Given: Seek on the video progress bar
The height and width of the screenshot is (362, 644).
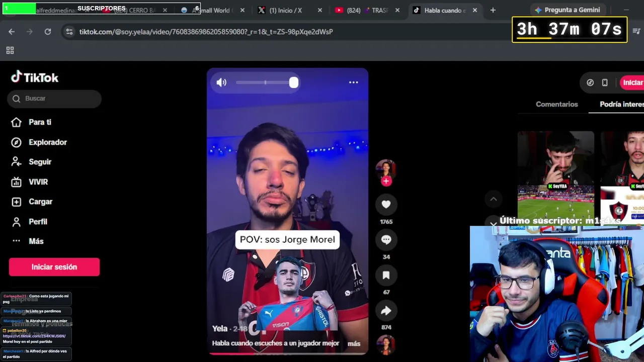Looking at the screenshot, I should (287, 353).
